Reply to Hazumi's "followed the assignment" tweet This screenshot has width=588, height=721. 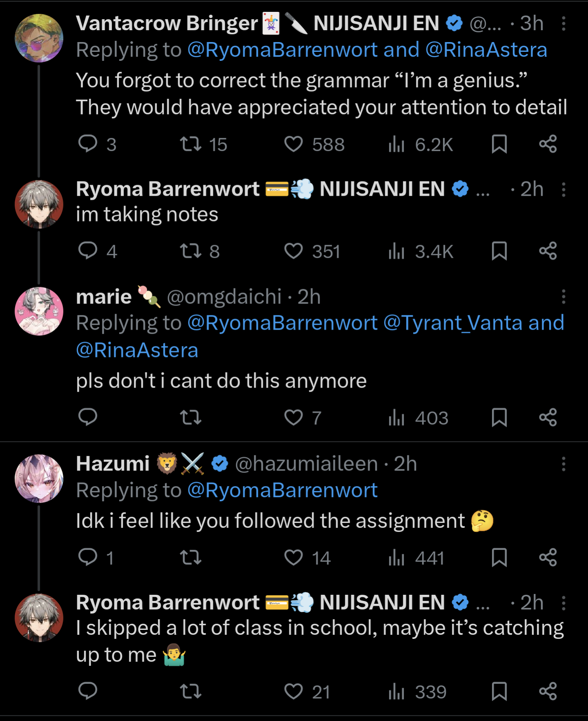click(x=88, y=557)
